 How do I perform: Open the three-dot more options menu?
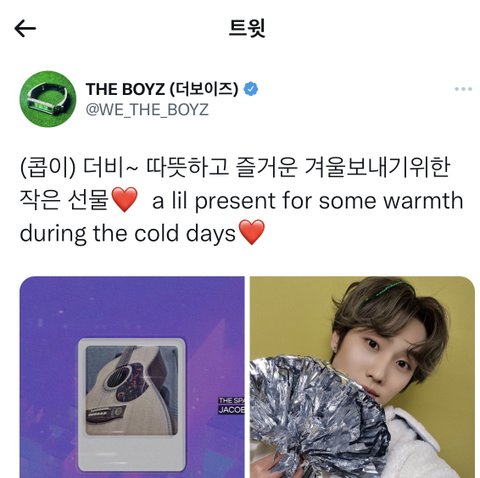[463, 89]
